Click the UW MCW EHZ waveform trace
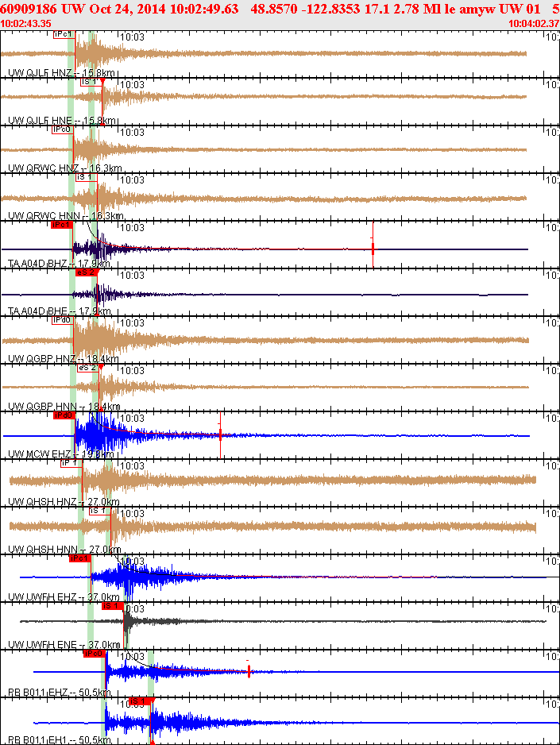 click(x=266, y=435)
